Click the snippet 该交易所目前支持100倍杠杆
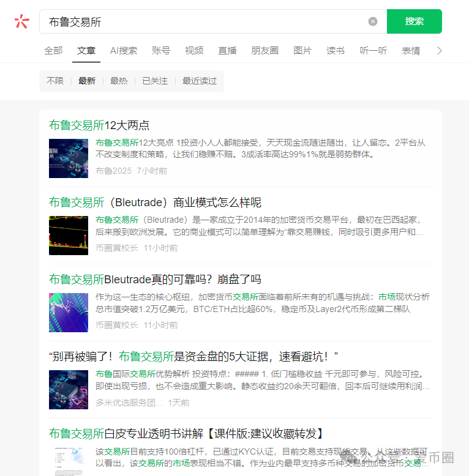The image size is (469, 476). click(263, 458)
